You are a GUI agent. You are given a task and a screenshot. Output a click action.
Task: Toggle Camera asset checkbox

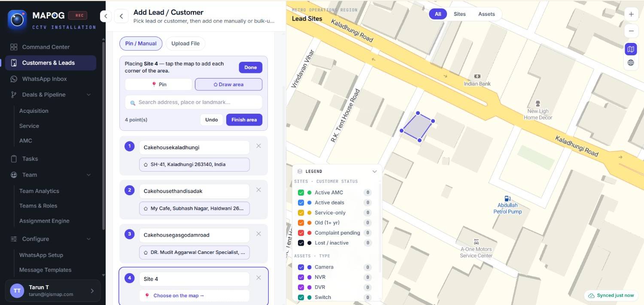pyautogui.click(x=301, y=267)
